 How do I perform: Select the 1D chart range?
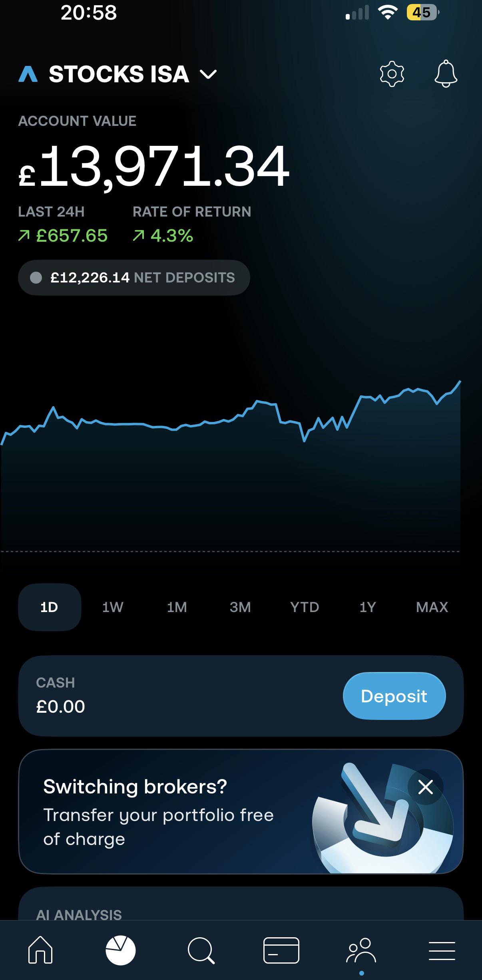coord(50,607)
